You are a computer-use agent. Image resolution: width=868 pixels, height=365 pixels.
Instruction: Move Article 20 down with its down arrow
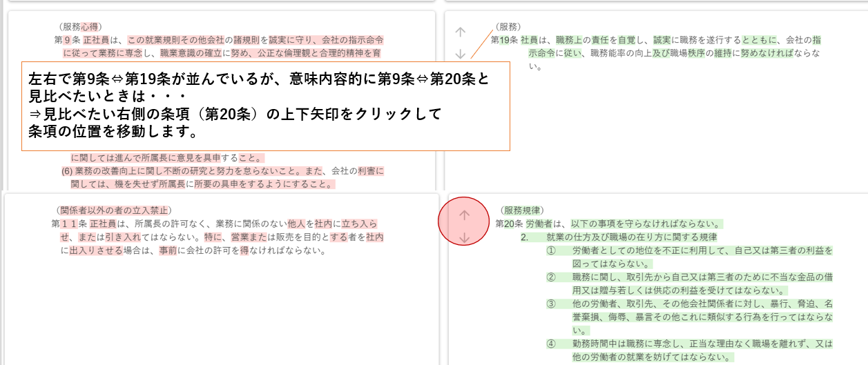tap(465, 238)
